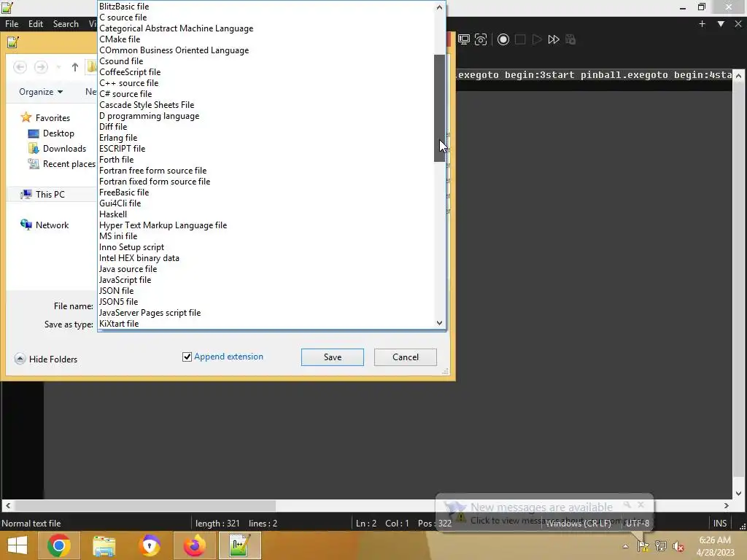
Task: Open the Organize dropdown
Action: [x=41, y=92]
